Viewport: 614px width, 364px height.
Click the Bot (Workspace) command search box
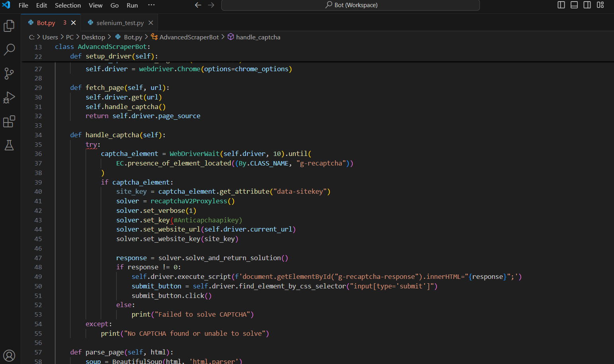click(350, 5)
